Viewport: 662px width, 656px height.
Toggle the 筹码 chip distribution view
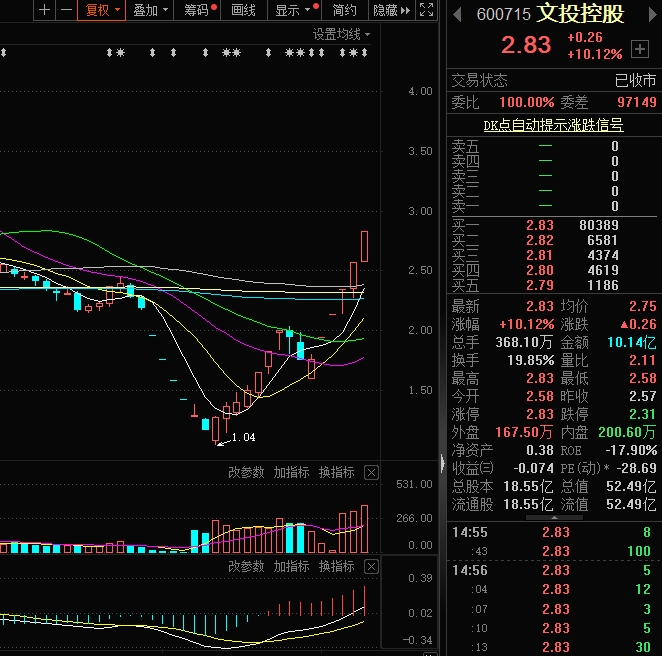click(199, 10)
